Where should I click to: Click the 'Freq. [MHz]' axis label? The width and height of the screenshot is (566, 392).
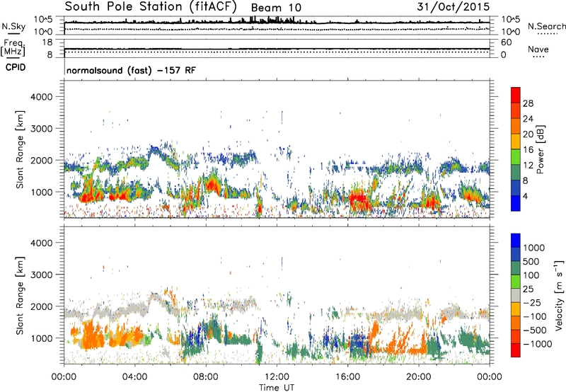[x=13, y=48]
